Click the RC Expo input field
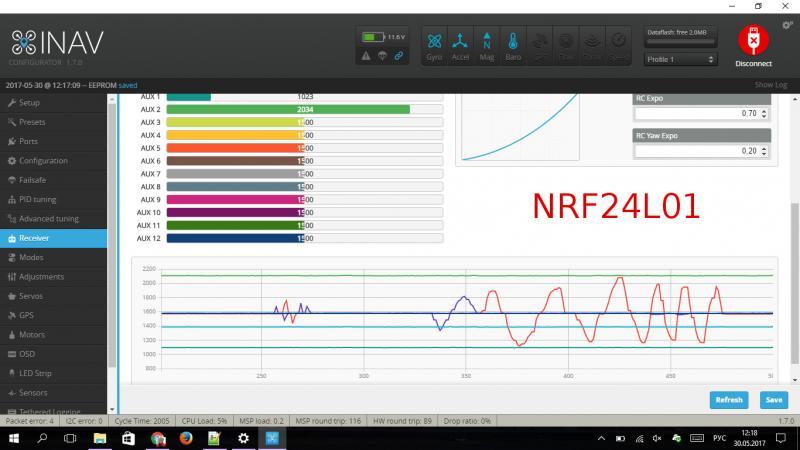The width and height of the screenshot is (800, 450). point(697,113)
